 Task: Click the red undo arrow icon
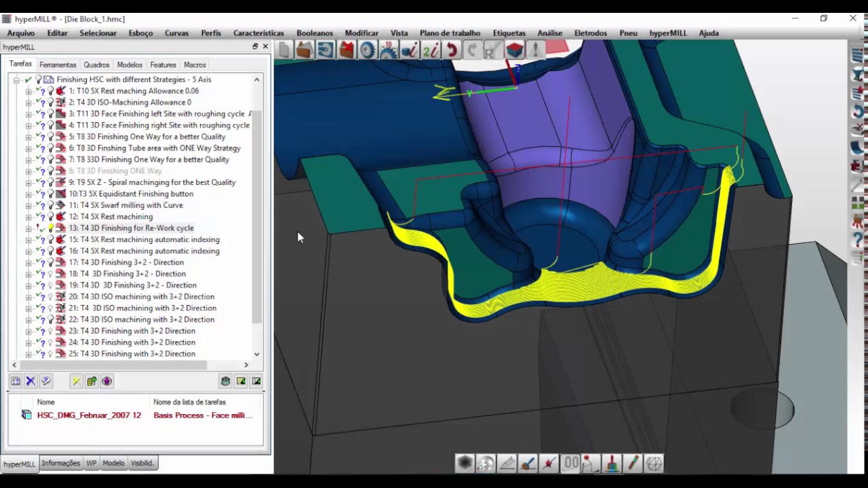coord(452,49)
